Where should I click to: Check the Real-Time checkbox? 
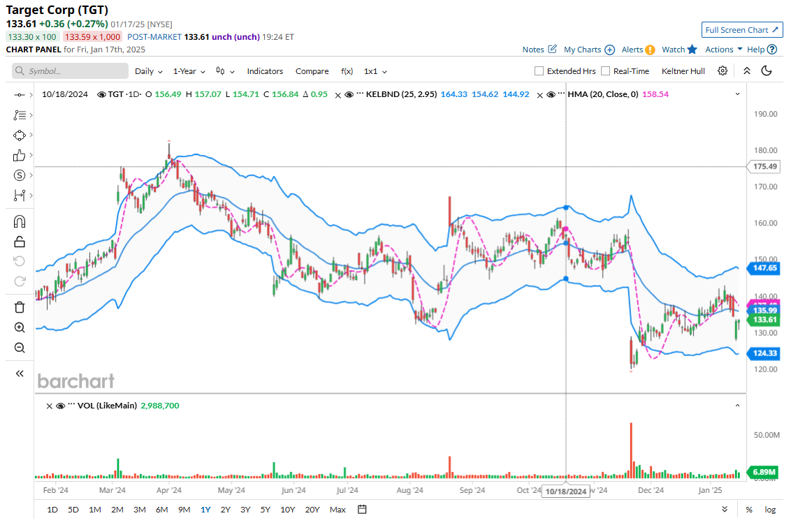coord(606,71)
